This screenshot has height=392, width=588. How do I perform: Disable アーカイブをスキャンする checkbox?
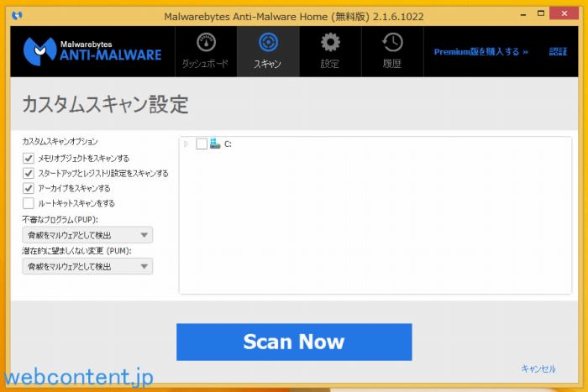(x=29, y=188)
